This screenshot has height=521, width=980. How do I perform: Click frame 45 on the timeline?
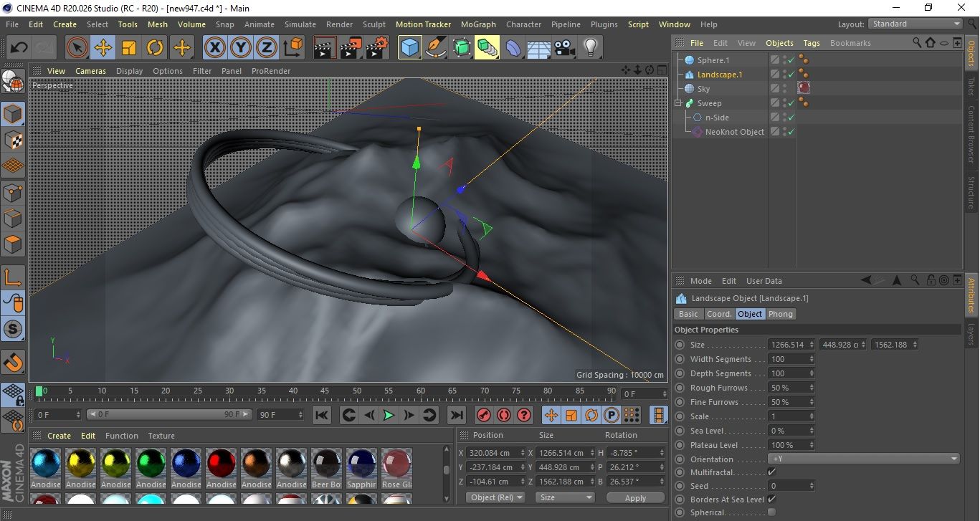[325, 391]
